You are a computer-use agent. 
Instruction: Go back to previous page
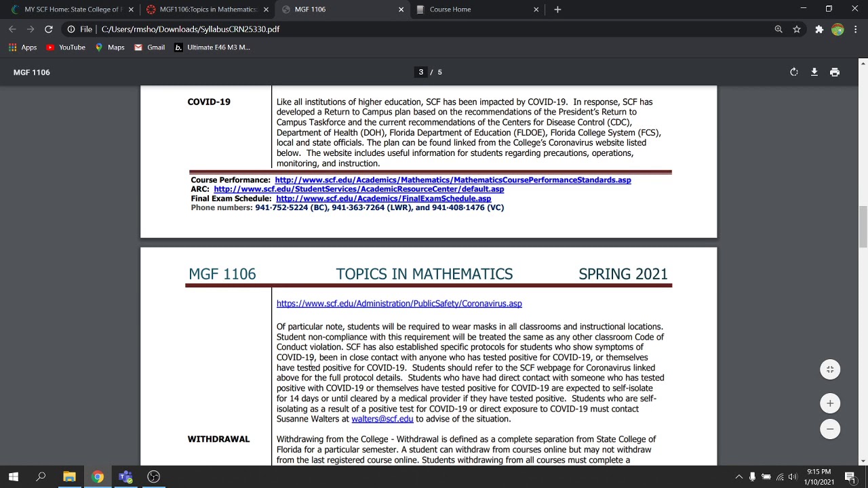[12, 29]
